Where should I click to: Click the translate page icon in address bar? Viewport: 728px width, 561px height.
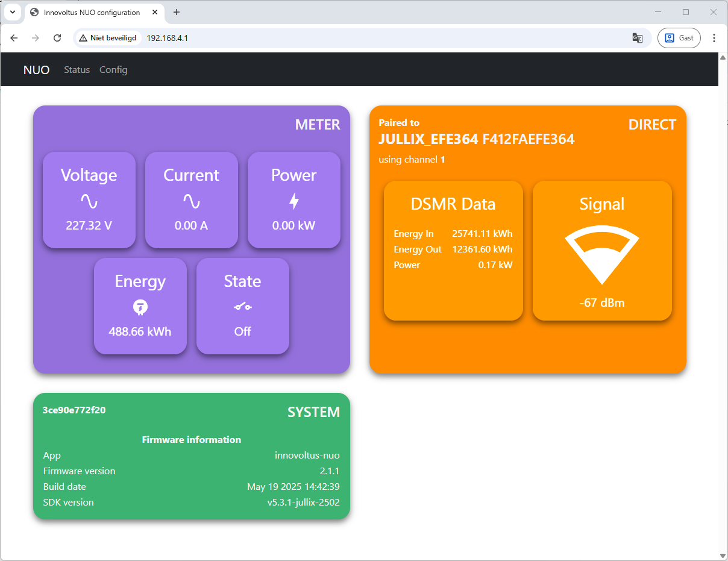[x=637, y=38]
